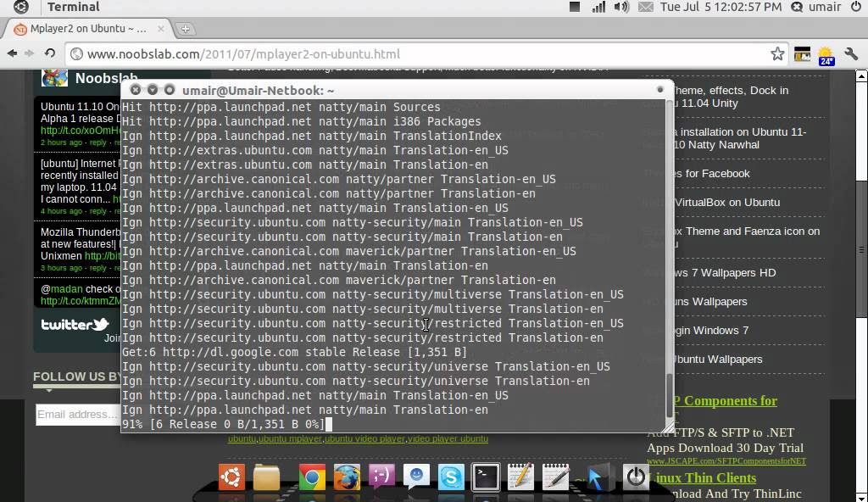Open the 'Ubuntu Wallpapers' sidebar link
This screenshot has width=868, height=502.
(x=718, y=359)
